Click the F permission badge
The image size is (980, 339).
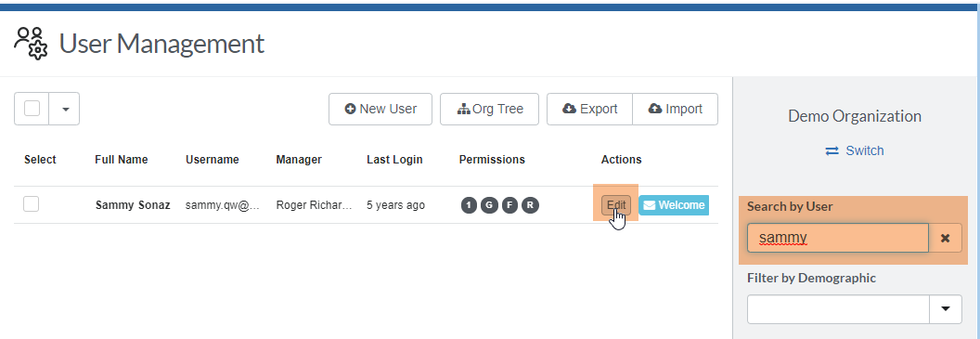pyautogui.click(x=510, y=205)
